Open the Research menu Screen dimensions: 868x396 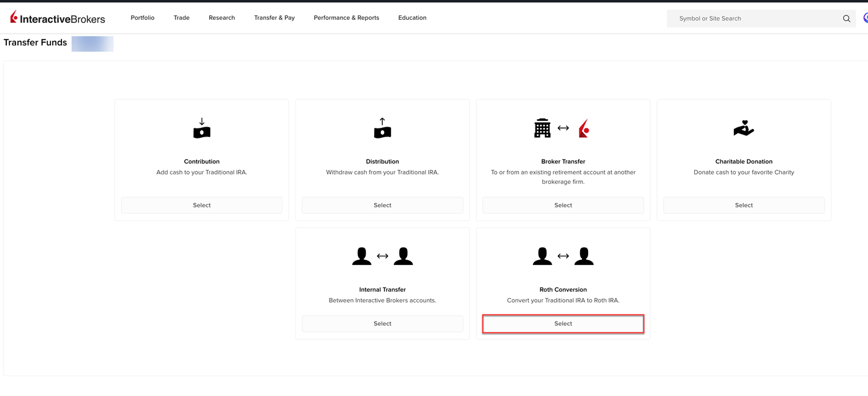[221, 18]
